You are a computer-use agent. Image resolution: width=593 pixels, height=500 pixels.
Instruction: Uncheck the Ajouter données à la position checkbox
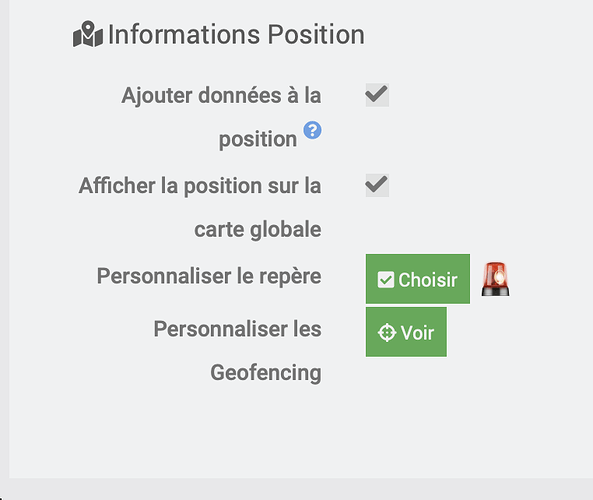coord(377,95)
